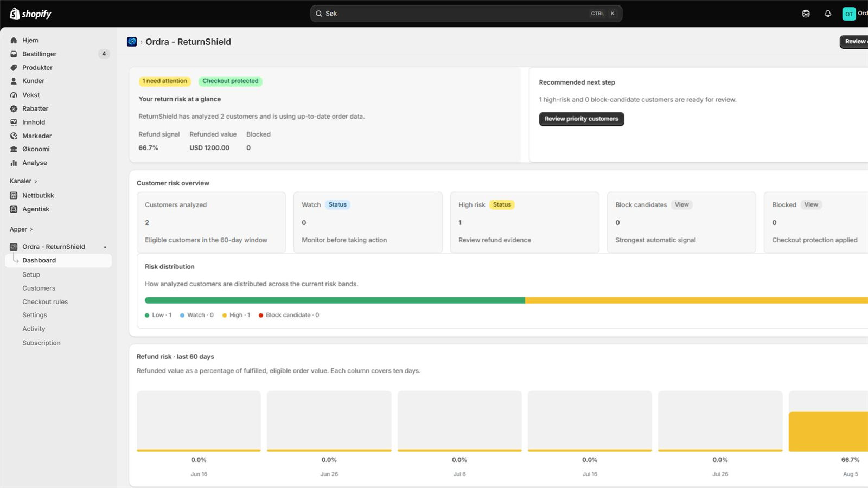Click the 'Review refund evidence' text
The width and height of the screenshot is (868, 488).
(495, 240)
